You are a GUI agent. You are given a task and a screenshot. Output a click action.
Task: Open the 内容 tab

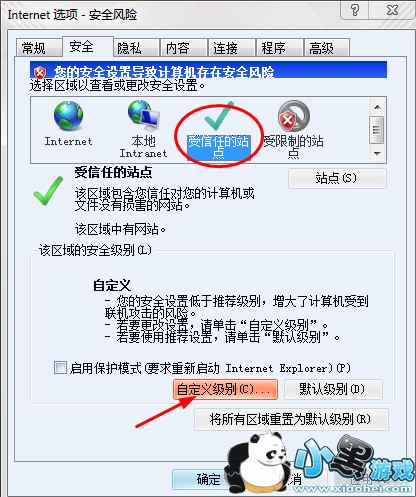pyautogui.click(x=178, y=48)
